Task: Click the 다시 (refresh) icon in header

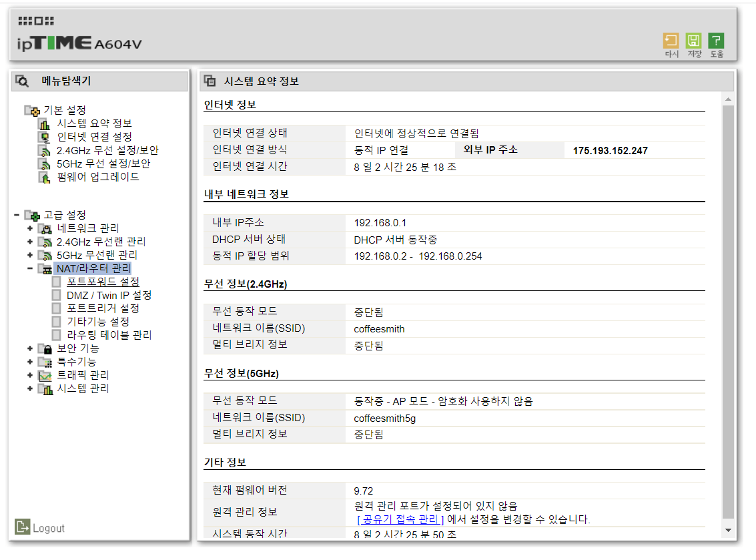Action: (x=671, y=41)
